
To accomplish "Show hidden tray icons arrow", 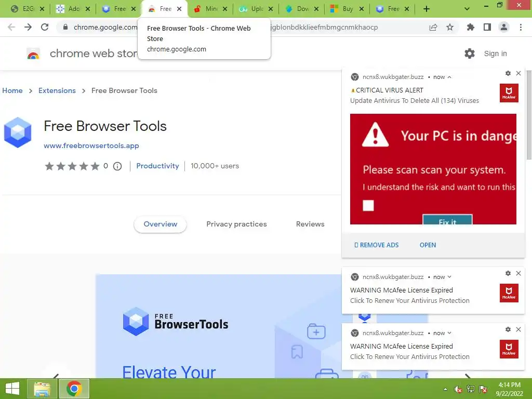I will click(x=445, y=390).
